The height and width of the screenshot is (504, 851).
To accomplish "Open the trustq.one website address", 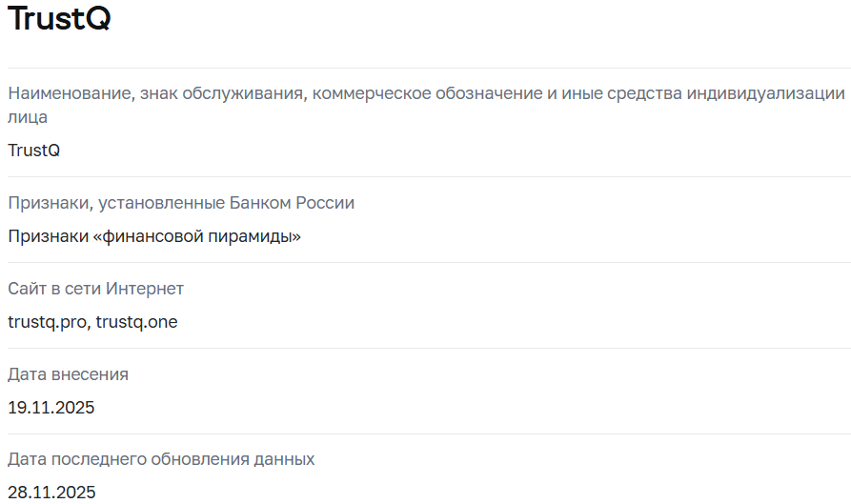I will pyautogui.click(x=137, y=322).
